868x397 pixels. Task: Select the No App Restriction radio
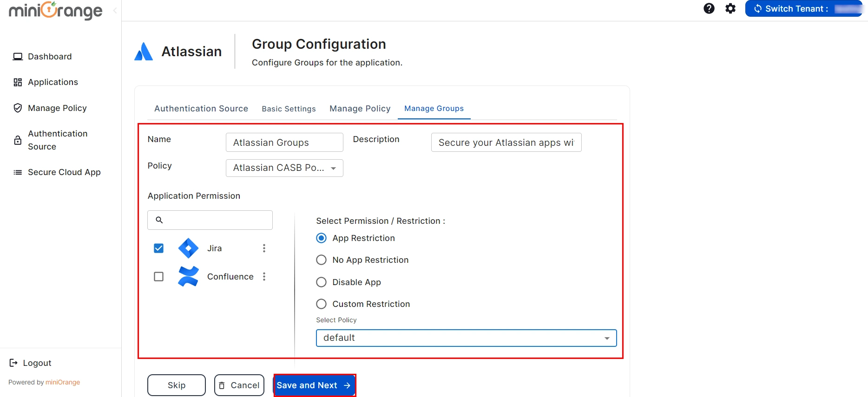321,260
